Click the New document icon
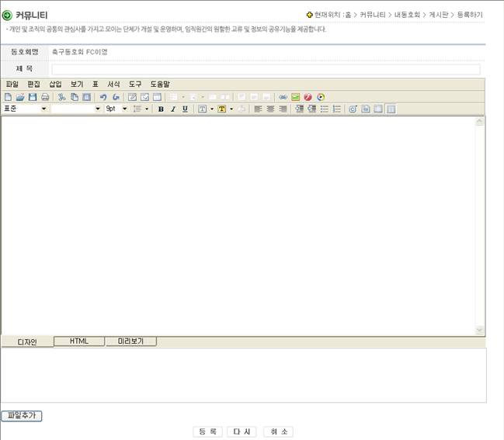 click(x=8, y=97)
